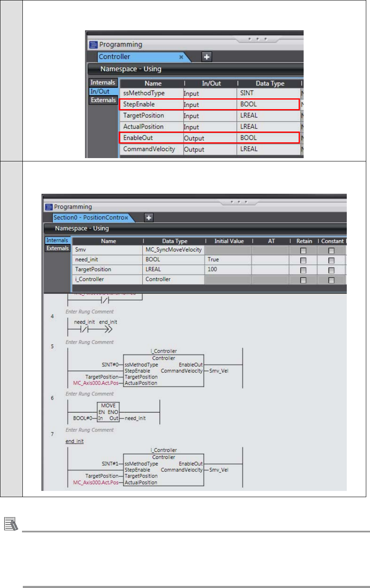Expand Namespace - Using in the Controller window
The width and height of the screenshot is (370, 588).
click(x=131, y=69)
